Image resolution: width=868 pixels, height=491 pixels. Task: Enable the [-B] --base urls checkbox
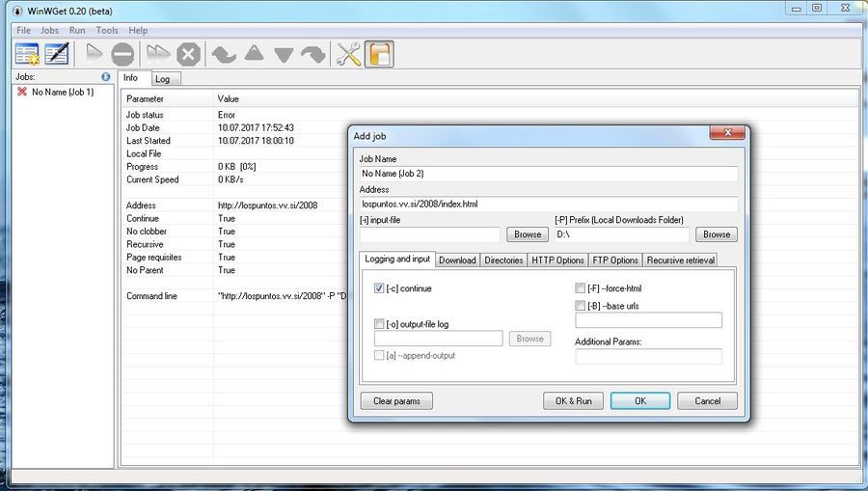[x=581, y=306]
